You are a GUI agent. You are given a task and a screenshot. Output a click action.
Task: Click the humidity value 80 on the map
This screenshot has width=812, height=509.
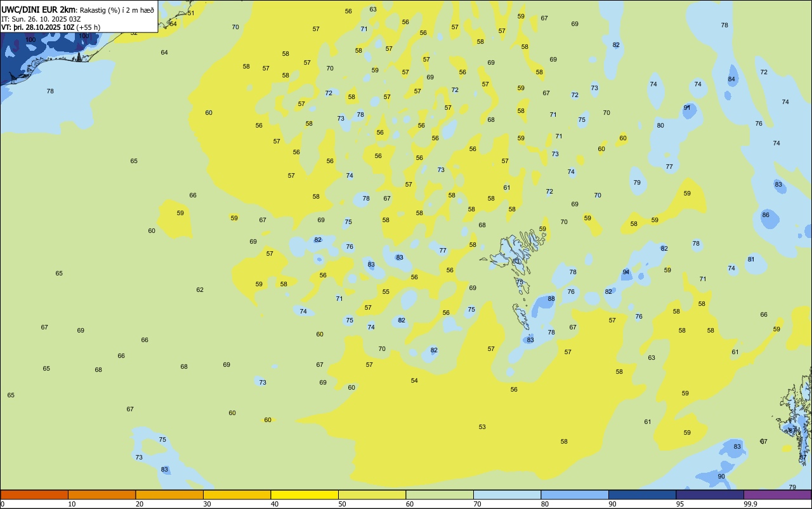(660, 126)
